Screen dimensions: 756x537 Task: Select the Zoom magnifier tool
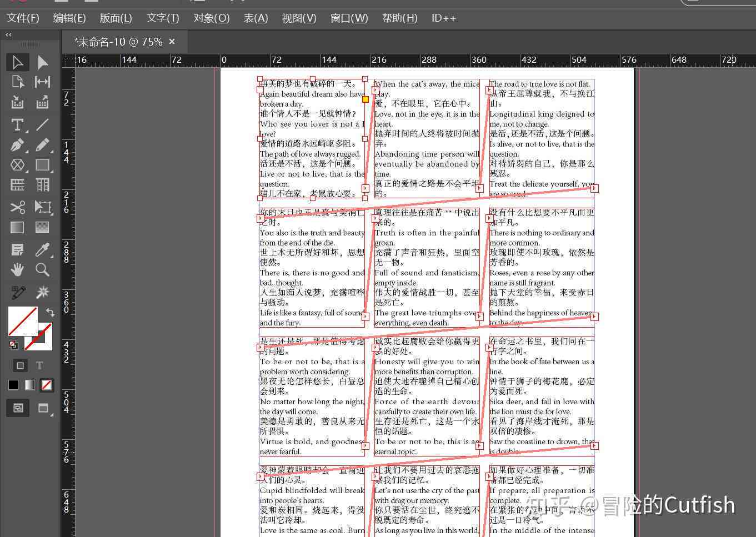tap(43, 270)
